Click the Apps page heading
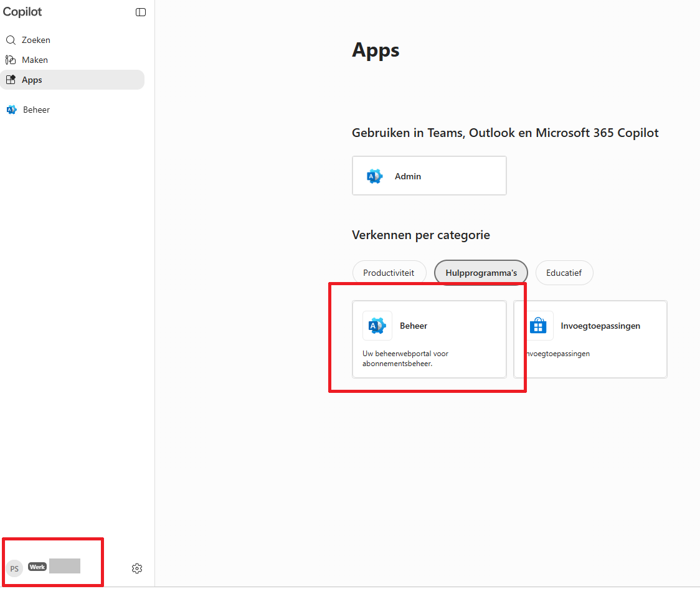The height and width of the screenshot is (589, 700). pyautogui.click(x=376, y=50)
